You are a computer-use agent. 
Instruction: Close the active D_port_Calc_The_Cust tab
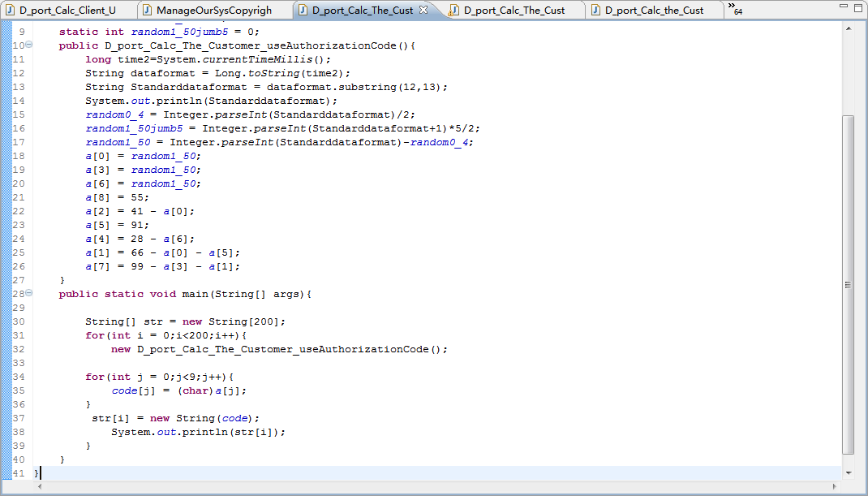click(423, 10)
